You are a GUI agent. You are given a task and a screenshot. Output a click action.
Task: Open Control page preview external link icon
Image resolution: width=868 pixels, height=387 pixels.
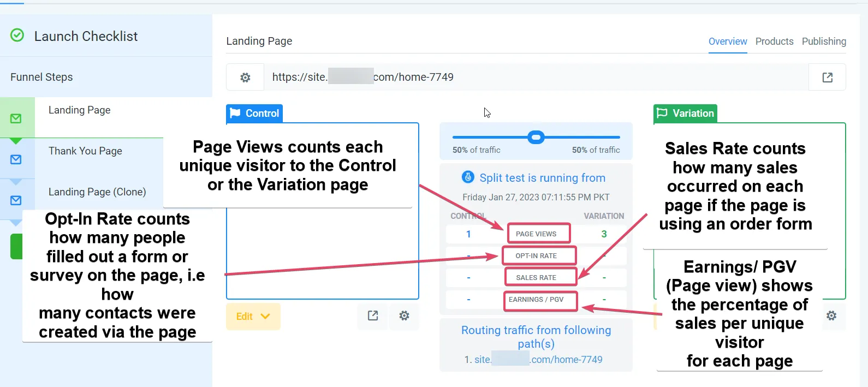[x=373, y=315]
